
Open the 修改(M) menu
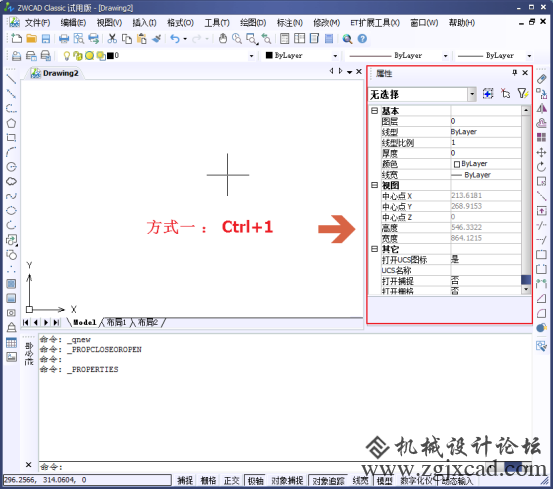pyautogui.click(x=326, y=23)
